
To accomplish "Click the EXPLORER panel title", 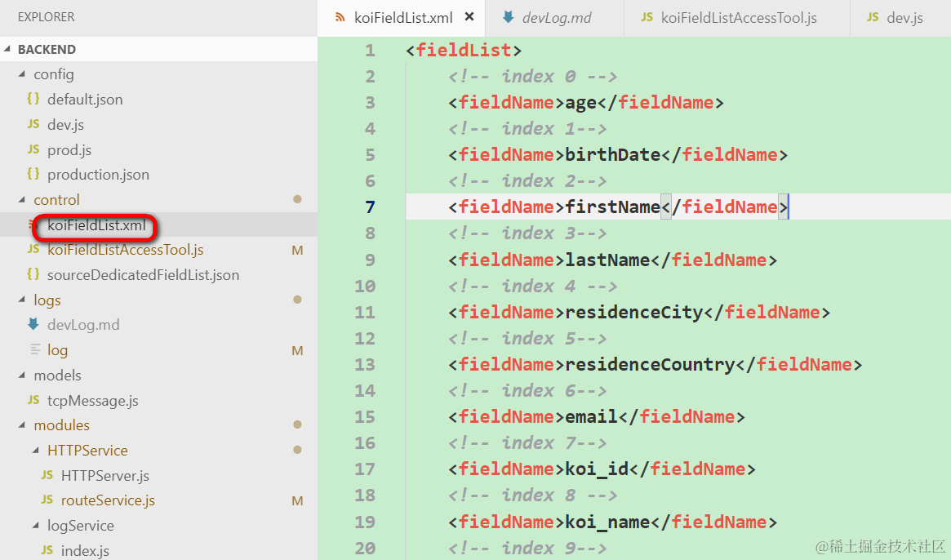I will (46, 17).
